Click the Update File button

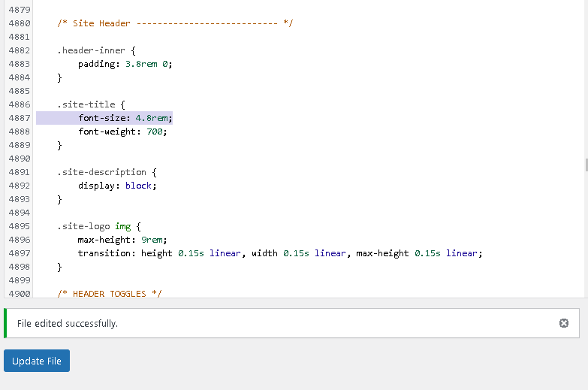[x=37, y=361]
